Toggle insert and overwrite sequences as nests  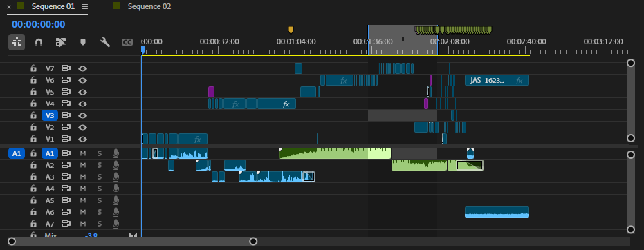pyautogui.click(x=17, y=42)
